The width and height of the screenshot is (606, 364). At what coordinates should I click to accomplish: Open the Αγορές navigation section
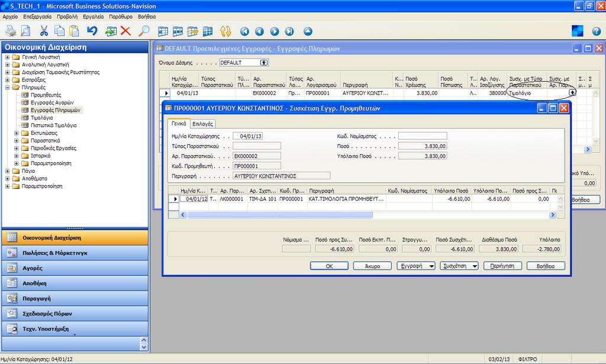75,268
